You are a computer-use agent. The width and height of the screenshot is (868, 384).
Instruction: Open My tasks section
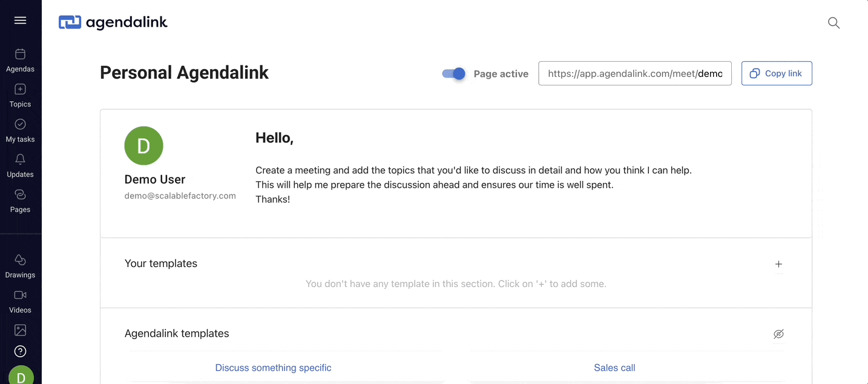20,131
